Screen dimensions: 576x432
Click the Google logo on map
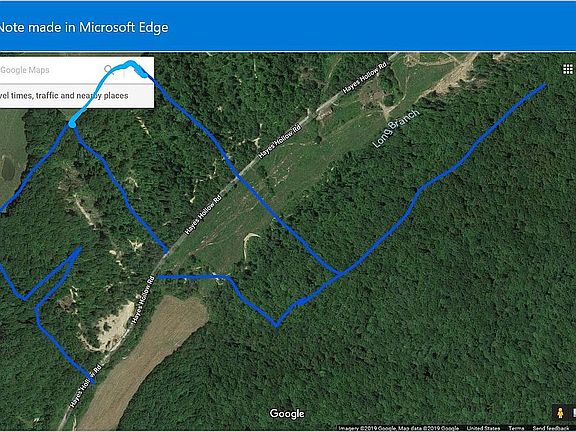[x=287, y=414]
